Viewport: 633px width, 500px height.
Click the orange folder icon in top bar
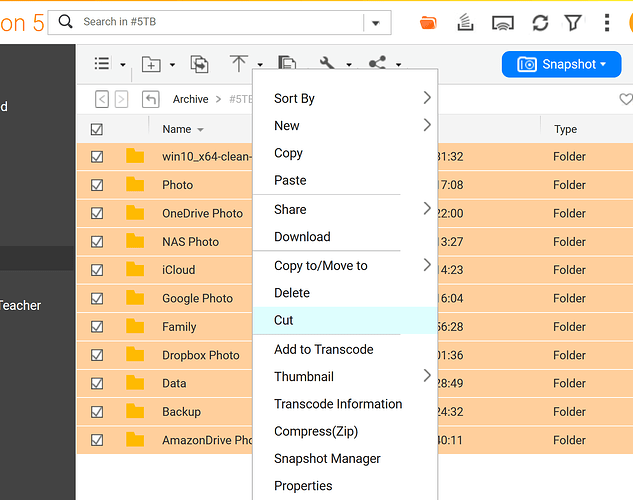pos(429,22)
